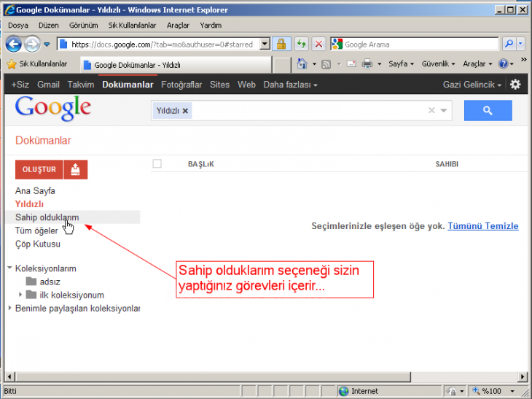Screen dimensions: 532x399
Task: Click the red Oluştur button
Action: [39, 169]
